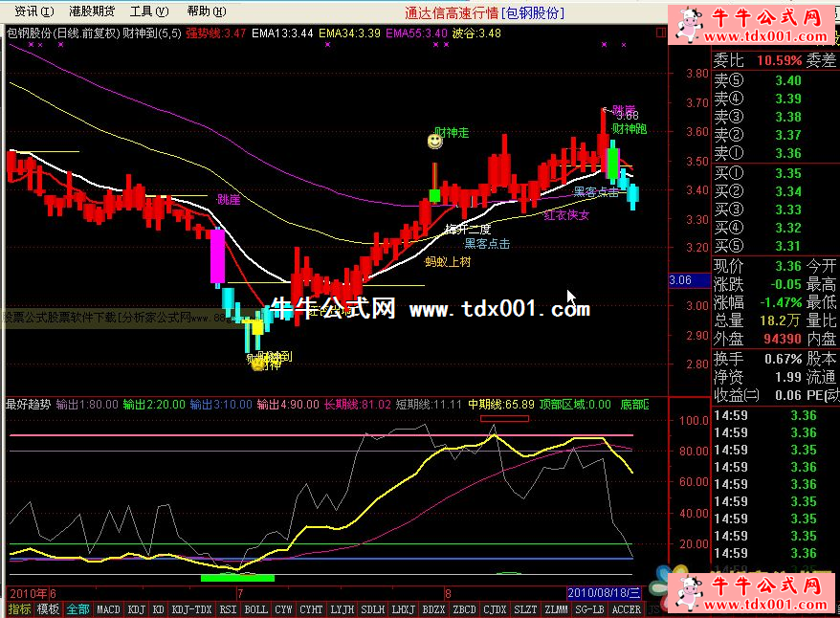Select the CJDX indicator tab

click(x=495, y=609)
